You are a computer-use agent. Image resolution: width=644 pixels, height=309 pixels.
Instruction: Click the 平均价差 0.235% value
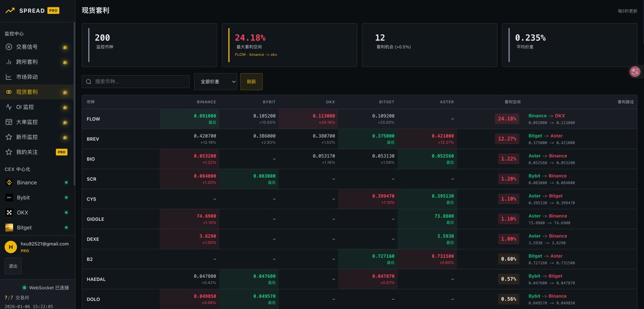pos(530,38)
